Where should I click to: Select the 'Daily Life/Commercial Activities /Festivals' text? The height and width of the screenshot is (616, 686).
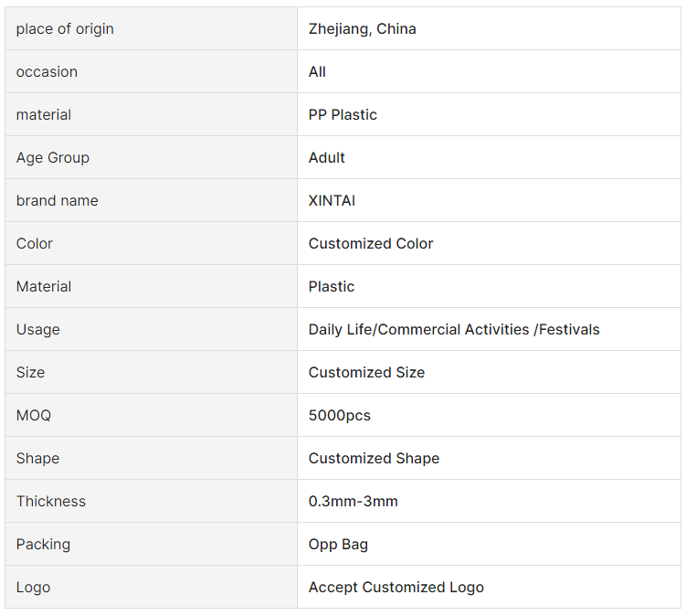coord(454,329)
